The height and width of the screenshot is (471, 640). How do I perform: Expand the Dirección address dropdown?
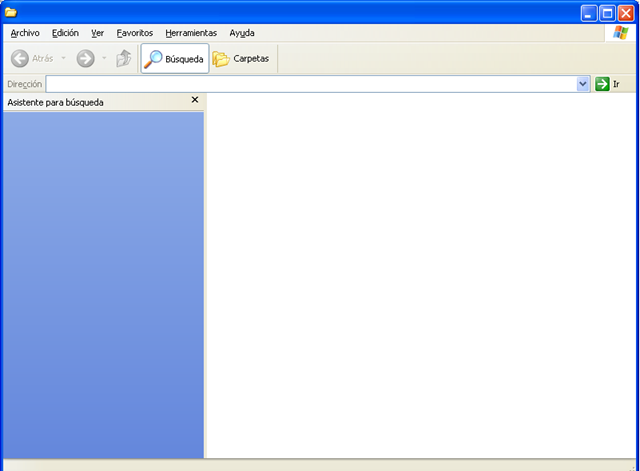(583, 84)
